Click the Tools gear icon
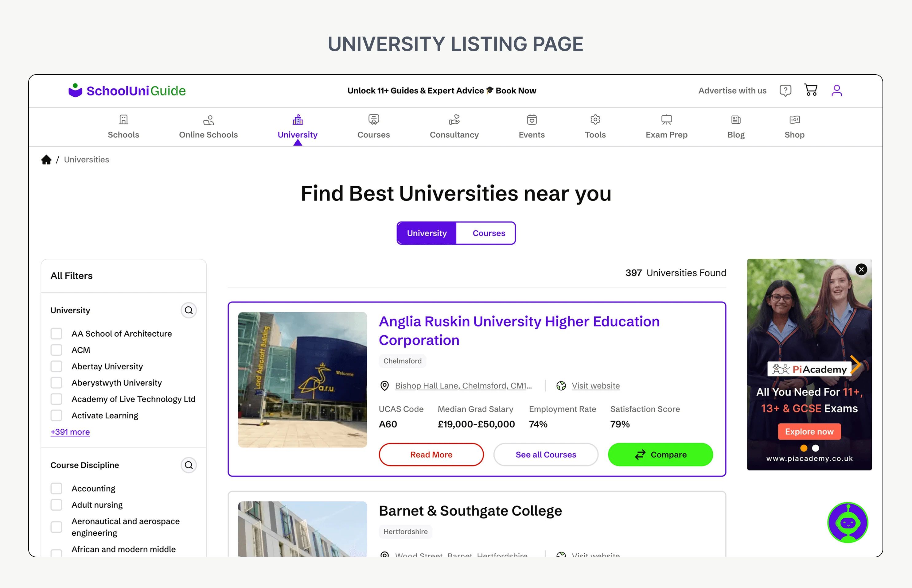The image size is (912, 588). click(x=595, y=119)
